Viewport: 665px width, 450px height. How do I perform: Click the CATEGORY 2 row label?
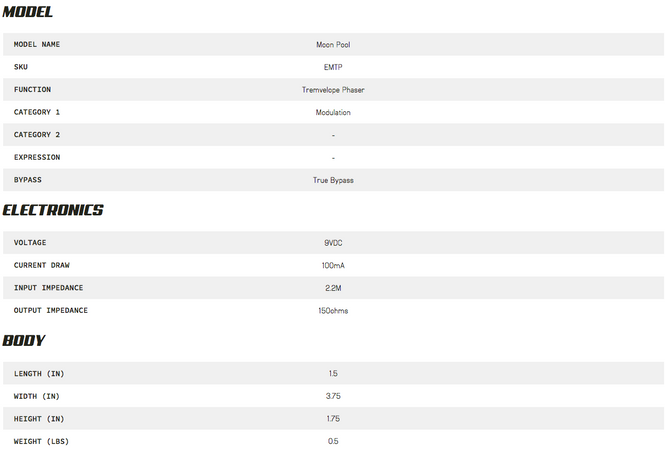click(x=37, y=134)
